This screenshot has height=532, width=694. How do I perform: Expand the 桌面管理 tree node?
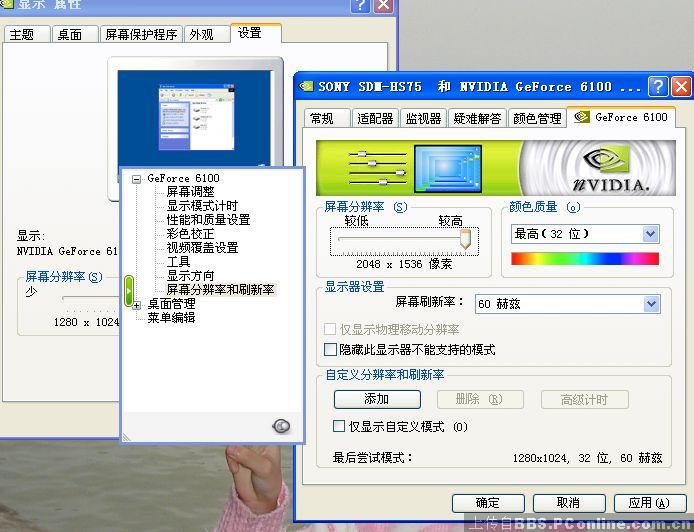click(136, 305)
